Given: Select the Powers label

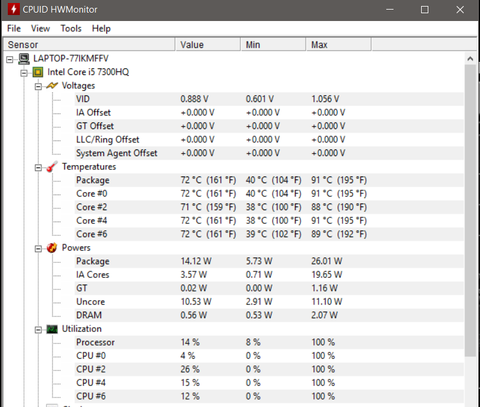Looking at the screenshot, I should point(76,248).
